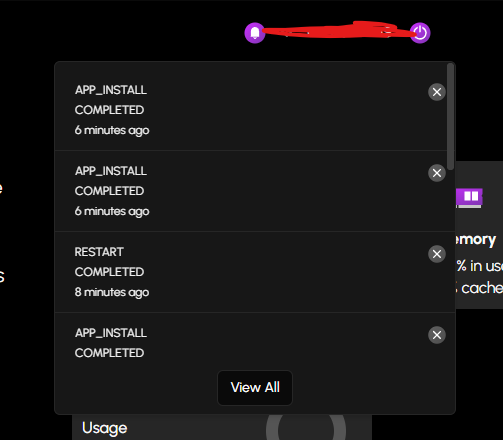Click the memory '% in use' text
503x440 pixels.
480,266
